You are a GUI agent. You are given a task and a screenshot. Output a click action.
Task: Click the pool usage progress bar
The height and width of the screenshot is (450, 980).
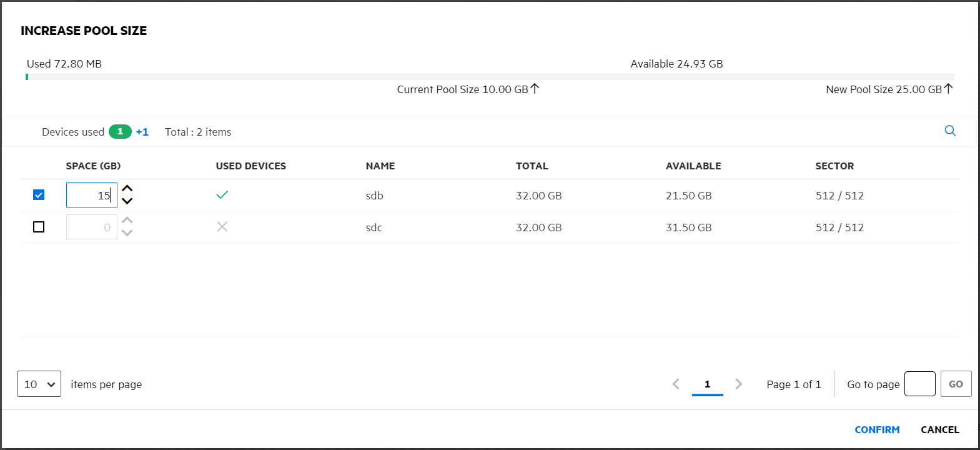(490, 77)
